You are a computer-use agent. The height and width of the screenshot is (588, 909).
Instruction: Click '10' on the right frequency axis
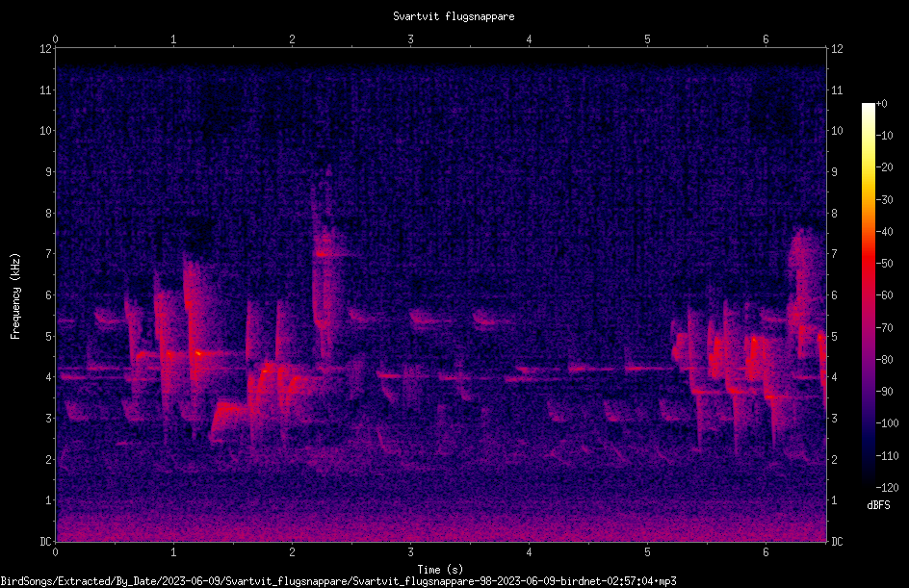837,131
